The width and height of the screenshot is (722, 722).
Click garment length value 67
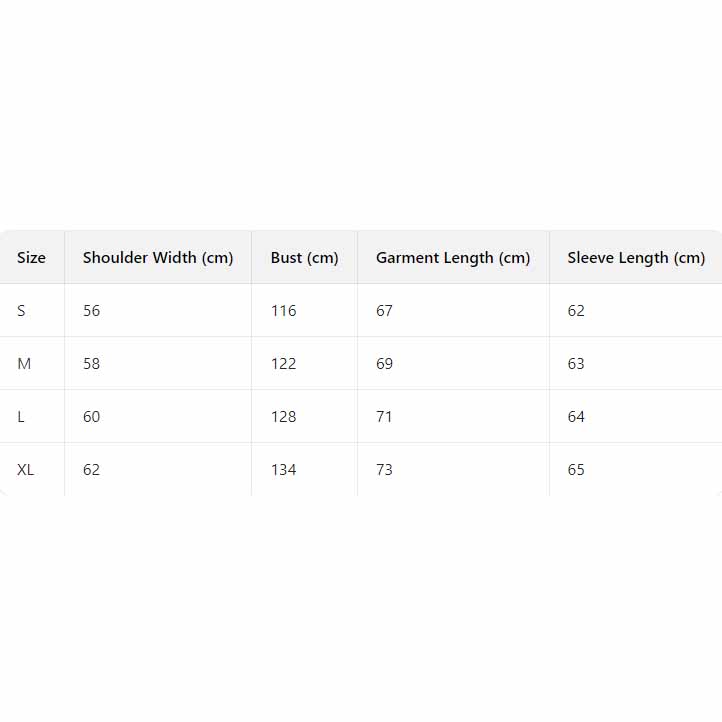[x=385, y=311]
